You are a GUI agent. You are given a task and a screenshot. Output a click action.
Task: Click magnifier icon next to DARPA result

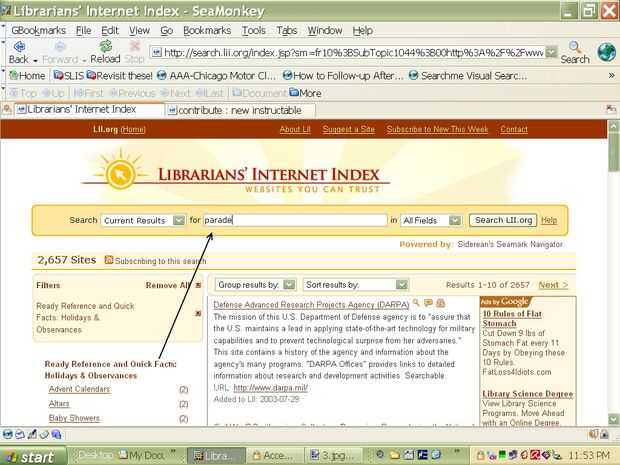tap(416, 303)
